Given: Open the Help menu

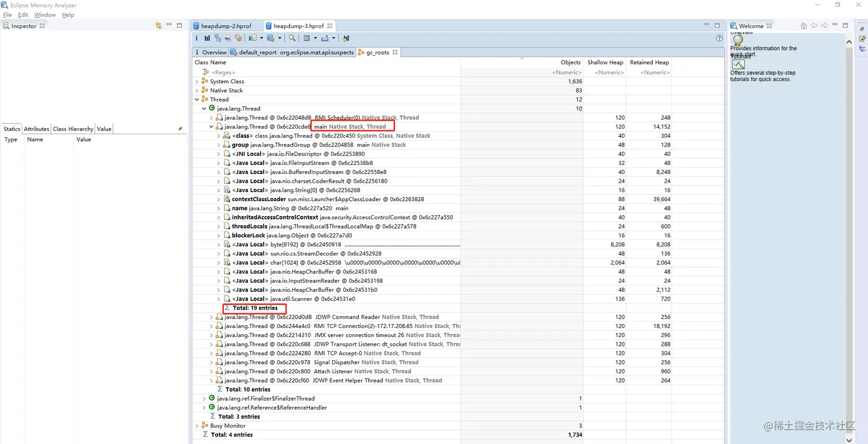Looking at the screenshot, I should [x=68, y=15].
